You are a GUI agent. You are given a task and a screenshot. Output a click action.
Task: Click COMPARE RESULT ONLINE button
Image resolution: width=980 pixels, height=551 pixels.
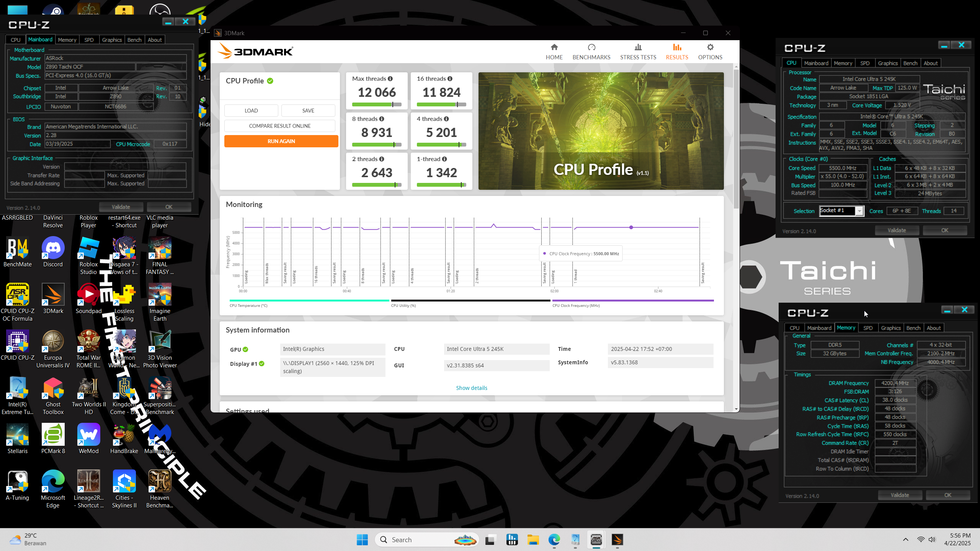[279, 126]
